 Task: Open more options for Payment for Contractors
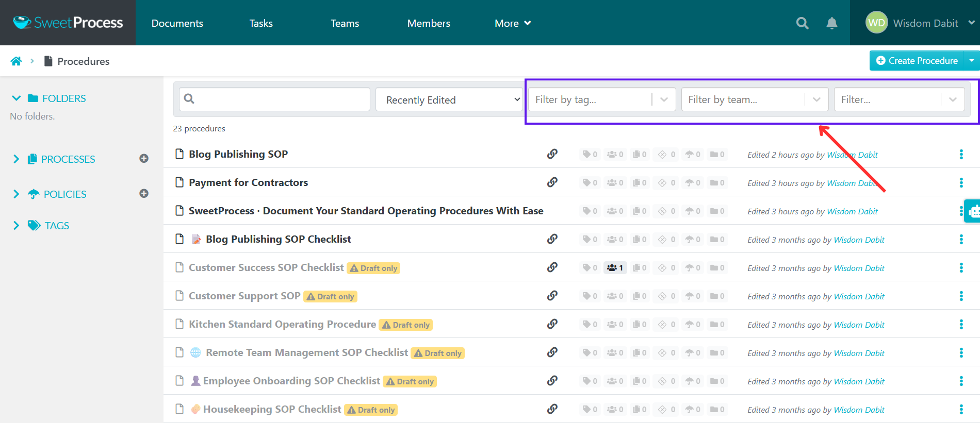pos(961,183)
